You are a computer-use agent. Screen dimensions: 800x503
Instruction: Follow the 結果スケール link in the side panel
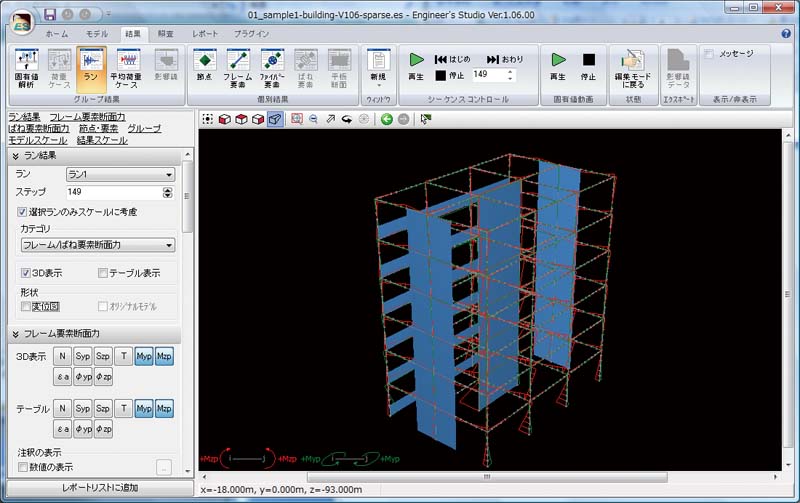102,140
